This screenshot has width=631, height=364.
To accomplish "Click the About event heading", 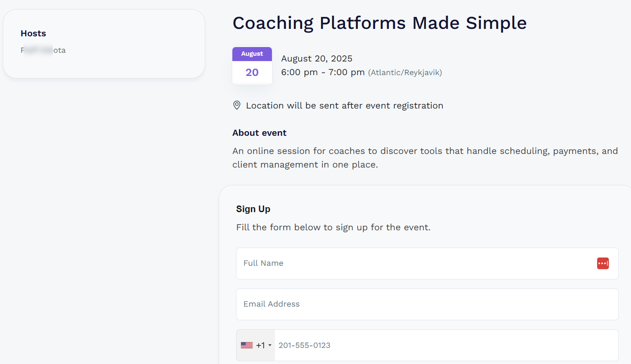I will (259, 132).
